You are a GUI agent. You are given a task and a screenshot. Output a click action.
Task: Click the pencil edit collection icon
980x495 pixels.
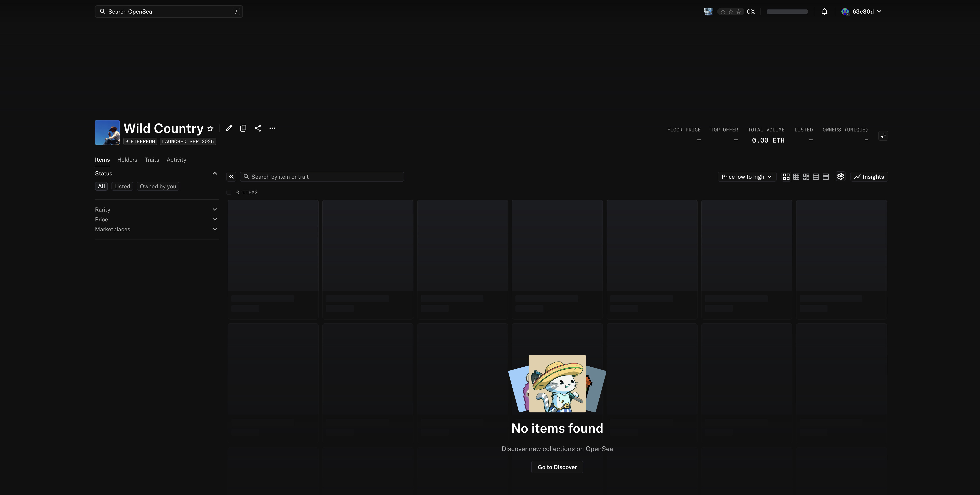229,128
